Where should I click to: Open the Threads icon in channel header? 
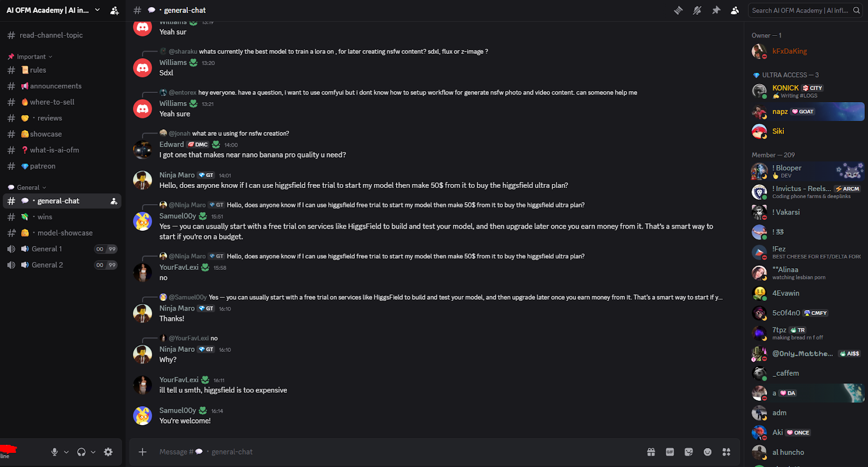tap(678, 10)
